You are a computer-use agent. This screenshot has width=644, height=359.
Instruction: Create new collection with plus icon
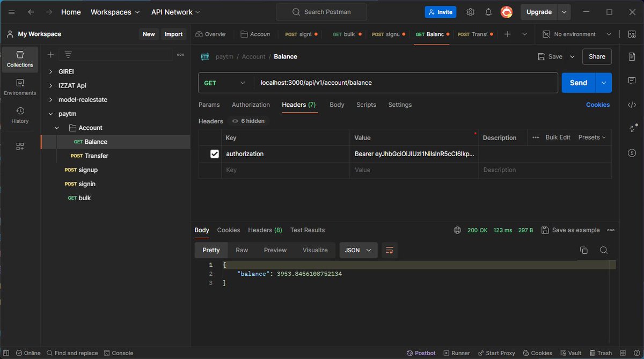point(50,55)
